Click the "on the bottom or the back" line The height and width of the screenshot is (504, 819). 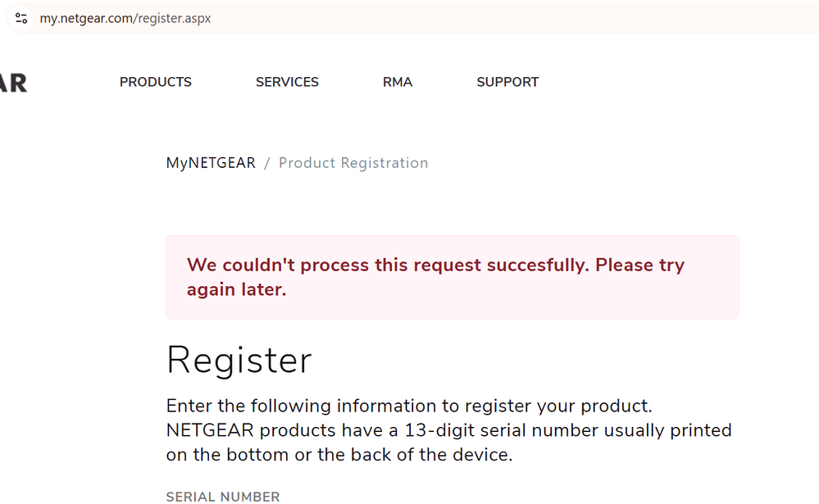click(x=339, y=455)
